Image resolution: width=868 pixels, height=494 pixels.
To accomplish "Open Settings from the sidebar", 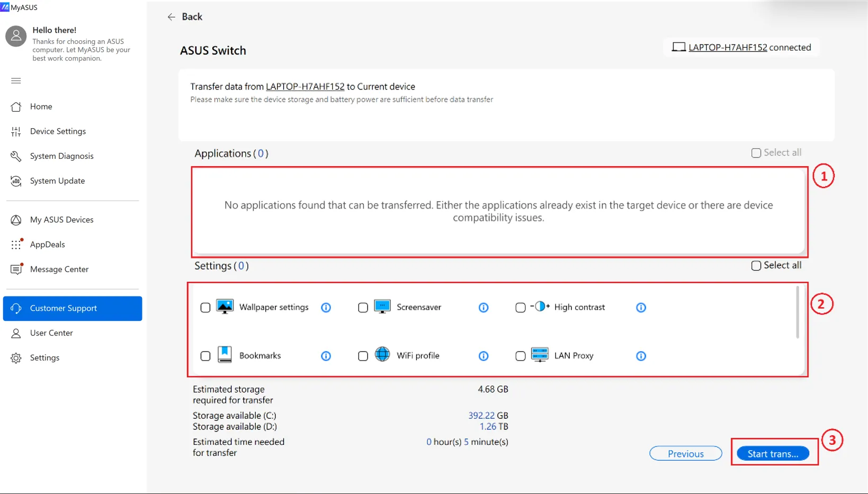I will (44, 357).
